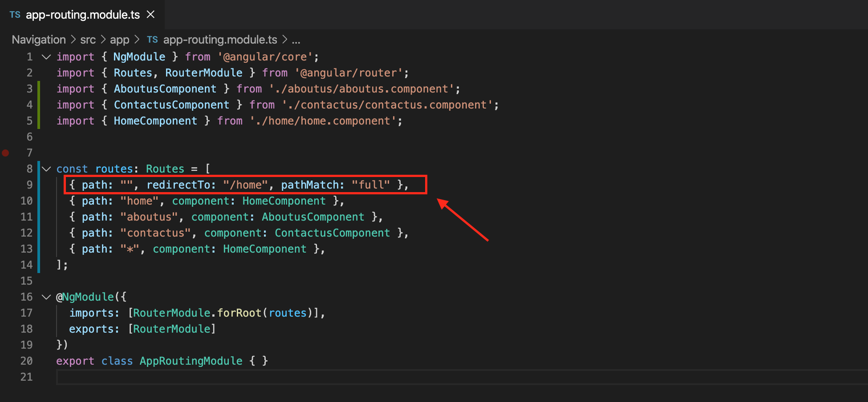Click line number 9 in gutter
Screen dimensions: 868x402
[29, 185]
